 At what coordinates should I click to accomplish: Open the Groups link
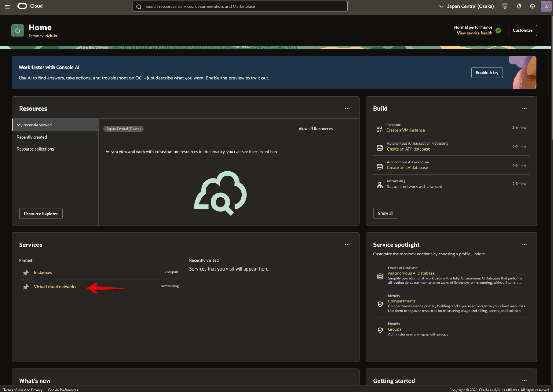pyautogui.click(x=395, y=329)
